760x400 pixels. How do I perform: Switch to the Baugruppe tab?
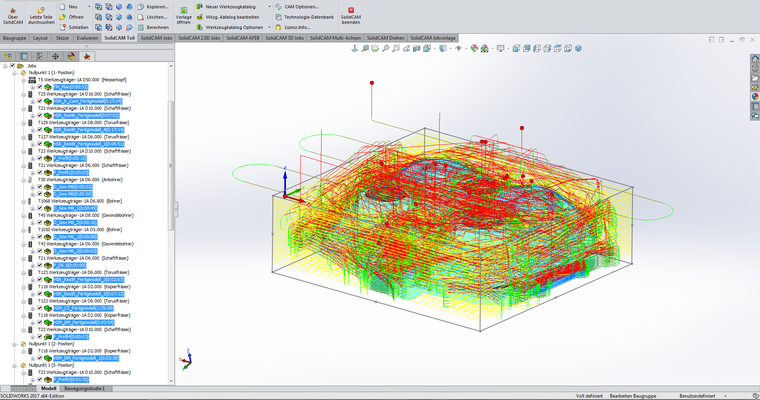pos(15,38)
